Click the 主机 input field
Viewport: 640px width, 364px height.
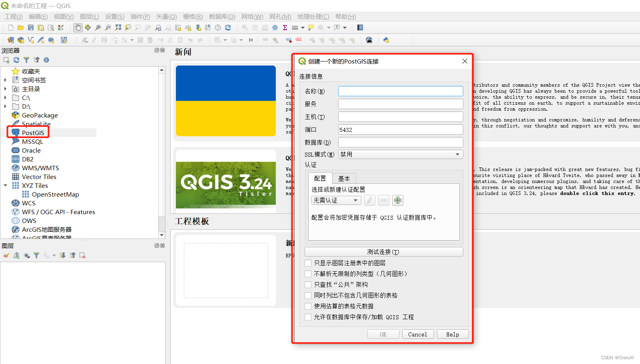click(x=401, y=117)
